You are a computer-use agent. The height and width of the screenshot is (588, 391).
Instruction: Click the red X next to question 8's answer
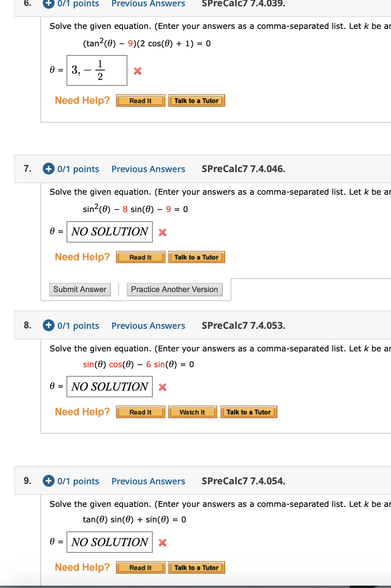click(x=162, y=387)
